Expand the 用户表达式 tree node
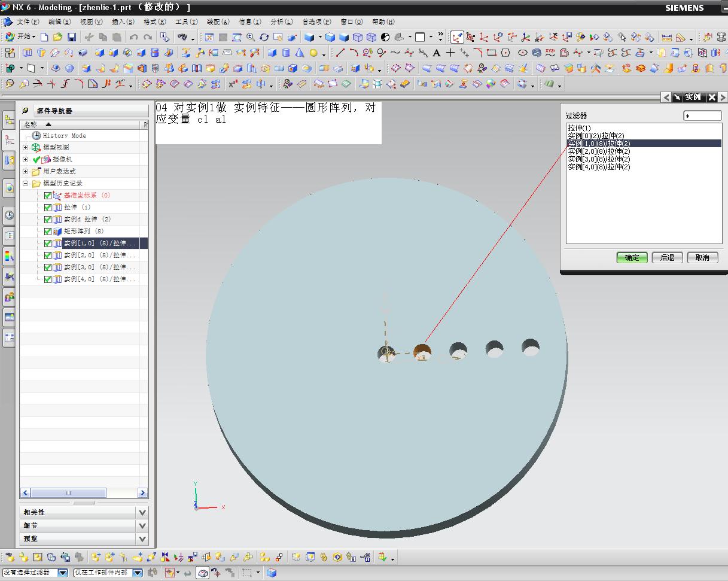728x581 pixels. tap(26, 171)
